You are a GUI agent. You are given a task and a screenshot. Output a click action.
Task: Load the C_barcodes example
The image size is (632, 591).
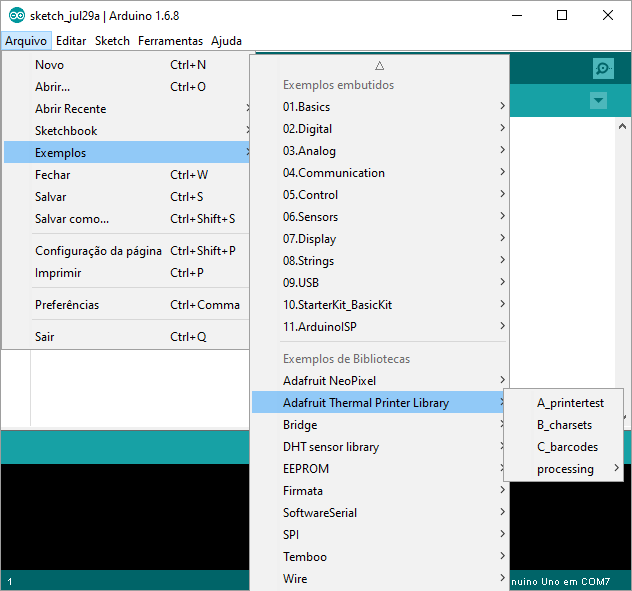coord(563,447)
